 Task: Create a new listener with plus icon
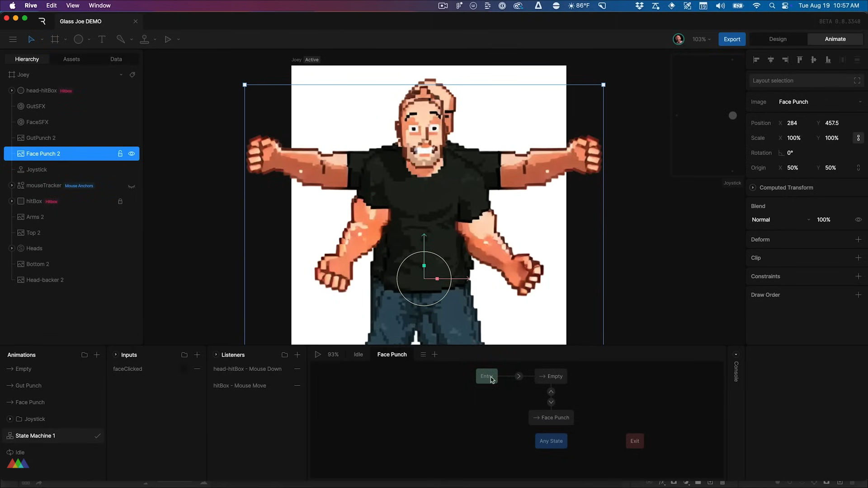297,355
